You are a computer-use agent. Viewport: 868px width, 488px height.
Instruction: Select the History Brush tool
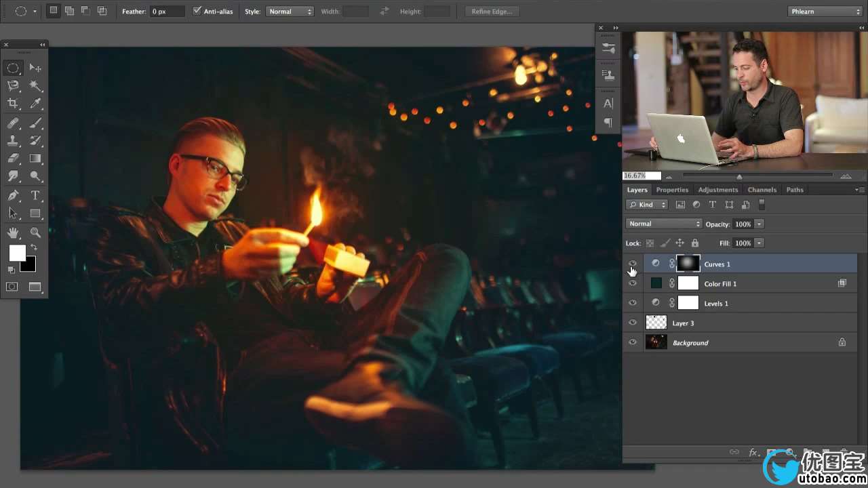click(35, 141)
